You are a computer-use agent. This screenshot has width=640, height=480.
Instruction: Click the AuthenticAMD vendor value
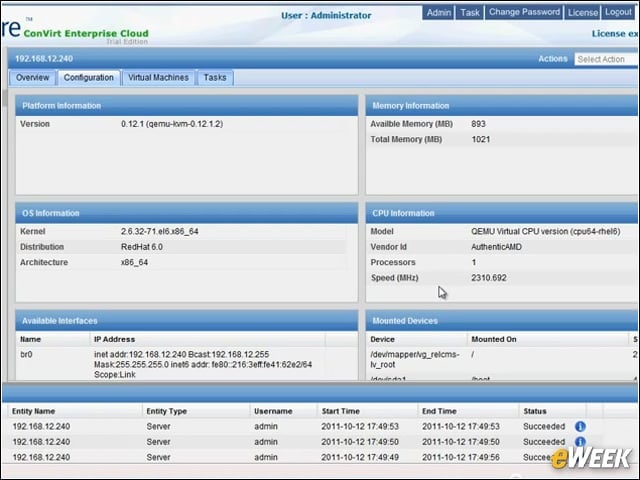[x=496, y=247]
